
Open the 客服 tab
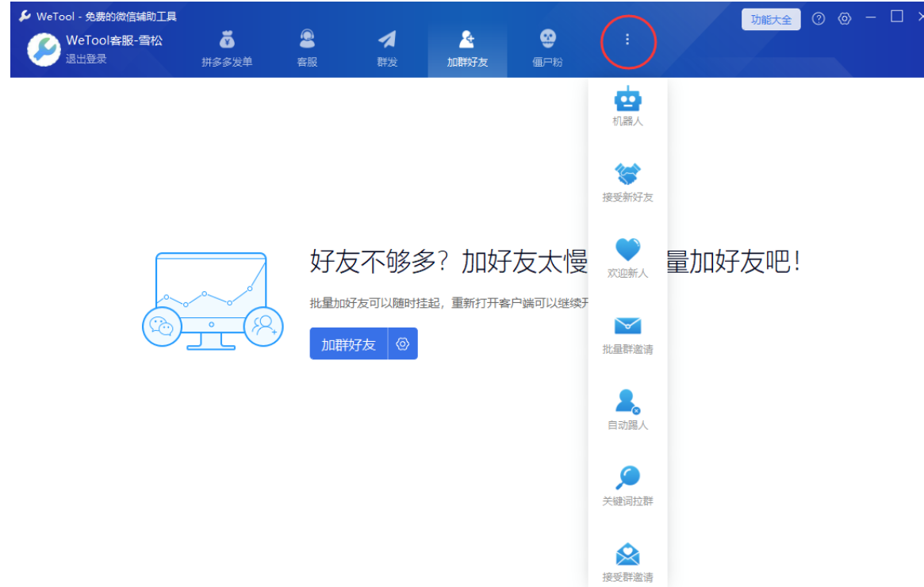(x=307, y=48)
